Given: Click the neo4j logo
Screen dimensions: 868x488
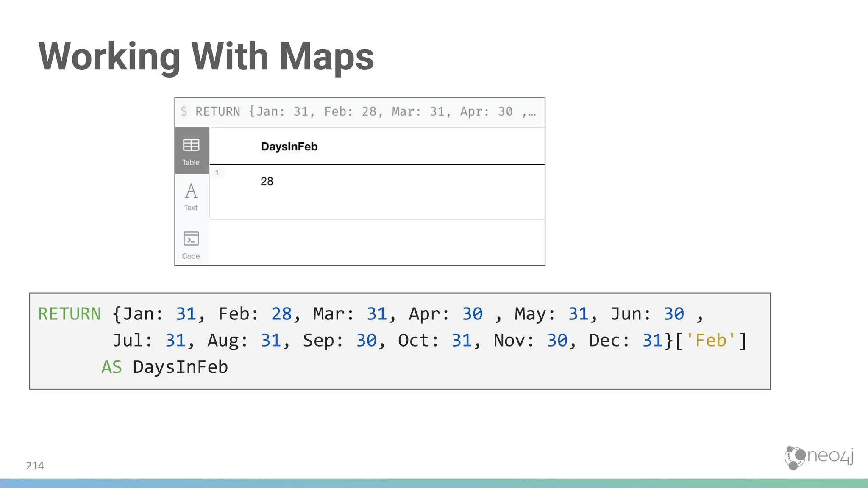Looking at the screenshot, I should tap(819, 458).
